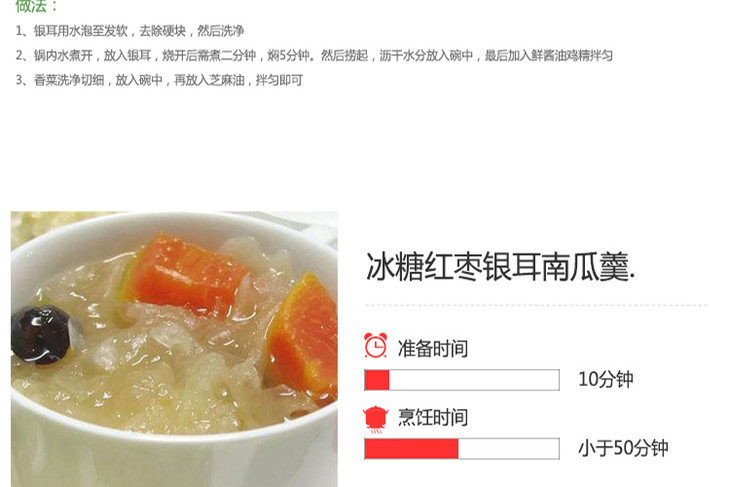Image resolution: width=730 pixels, height=487 pixels.
Task: Click the red date in the soup photo
Action: pos(41,334)
